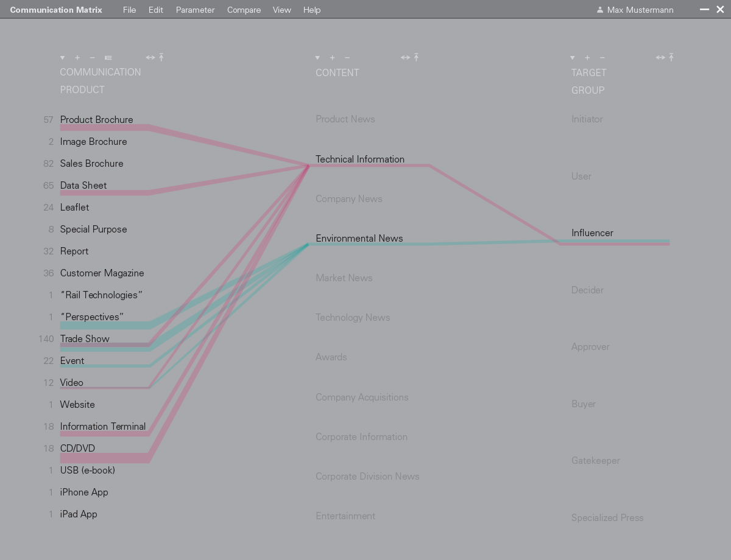Open the Edit menu
The height and width of the screenshot is (560, 731).
pyautogui.click(x=156, y=10)
